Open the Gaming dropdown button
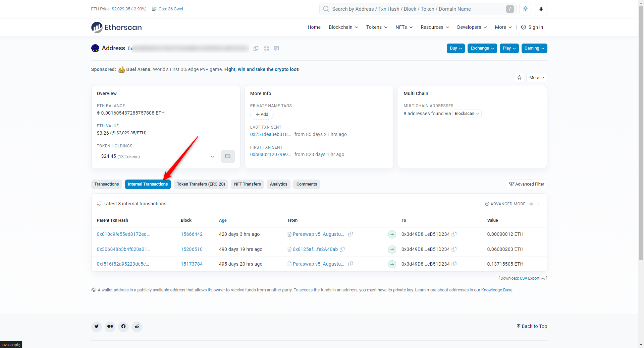The image size is (644, 348). [x=534, y=49]
